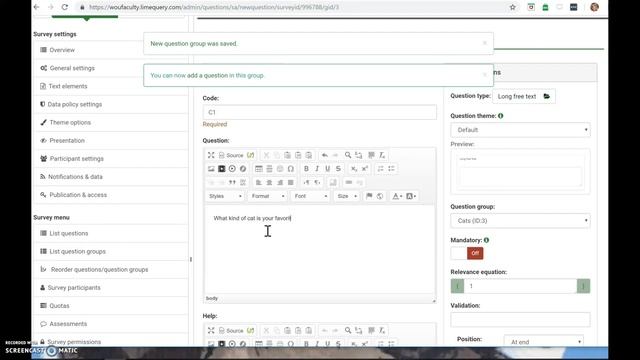Click remove format icon in Question editor
640x360 pixels.
(382, 155)
